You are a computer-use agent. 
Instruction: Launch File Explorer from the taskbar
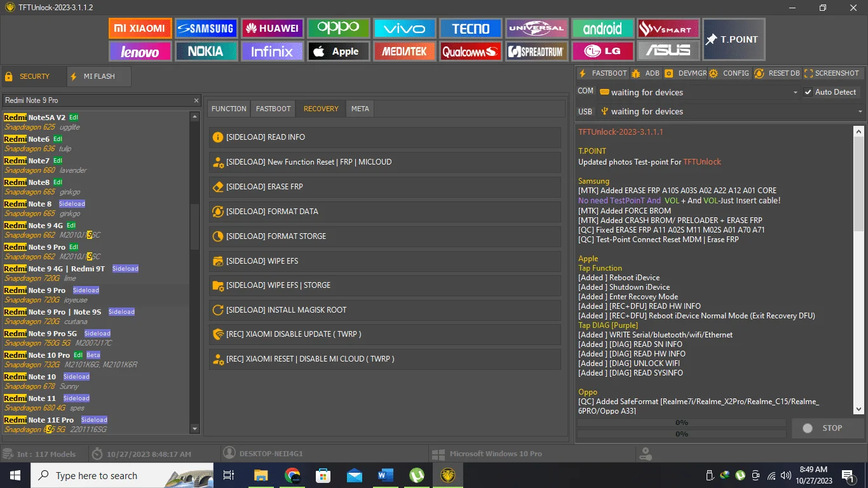pos(261,475)
